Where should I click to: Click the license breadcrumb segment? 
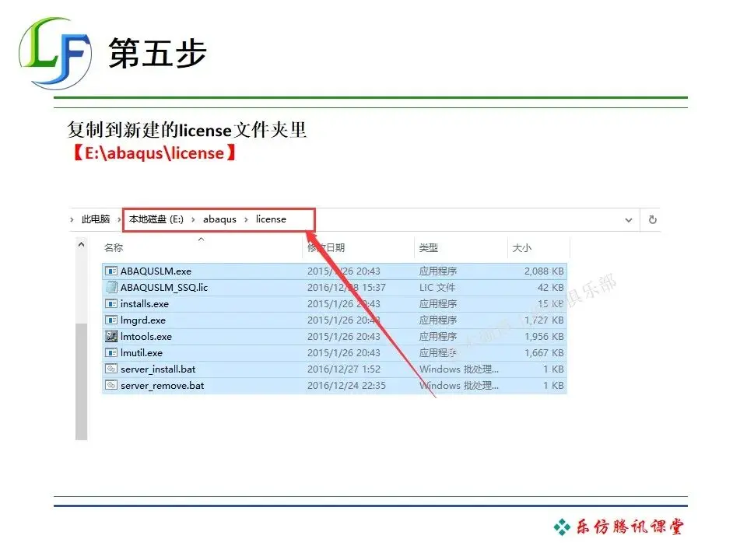[271, 219]
